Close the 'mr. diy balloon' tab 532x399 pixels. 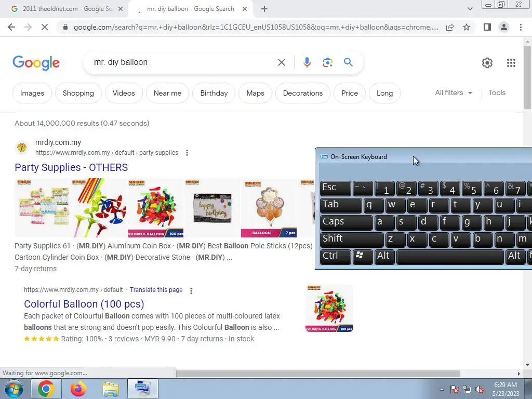tap(245, 9)
